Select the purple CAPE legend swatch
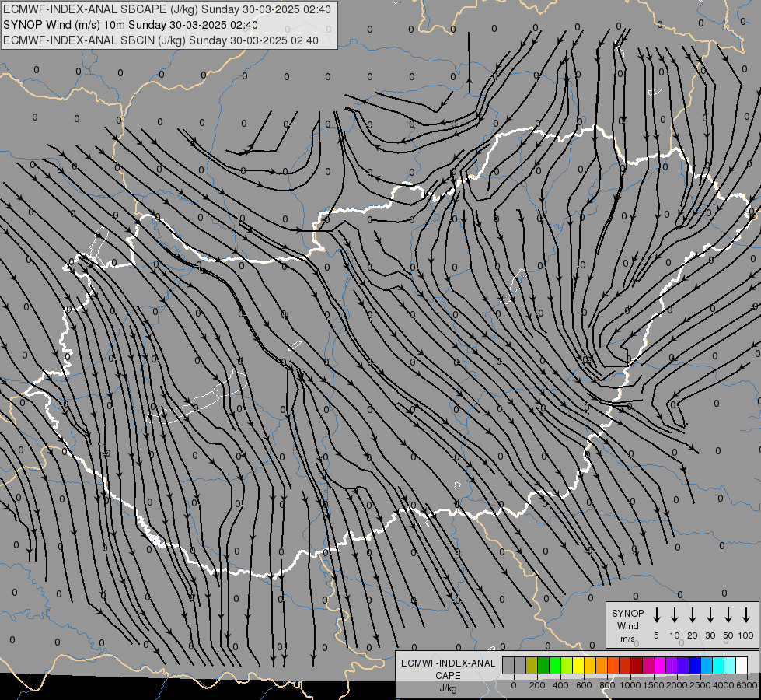The width and height of the screenshot is (761, 700). tap(671, 666)
